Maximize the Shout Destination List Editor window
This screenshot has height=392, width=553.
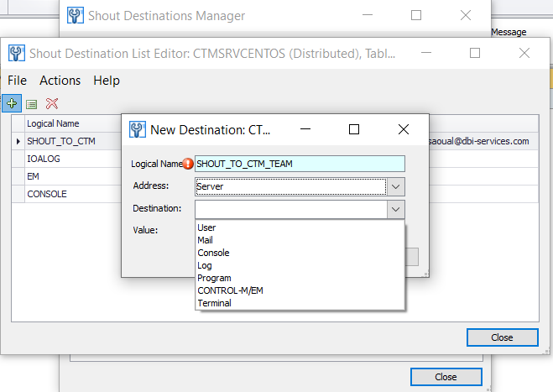475,53
